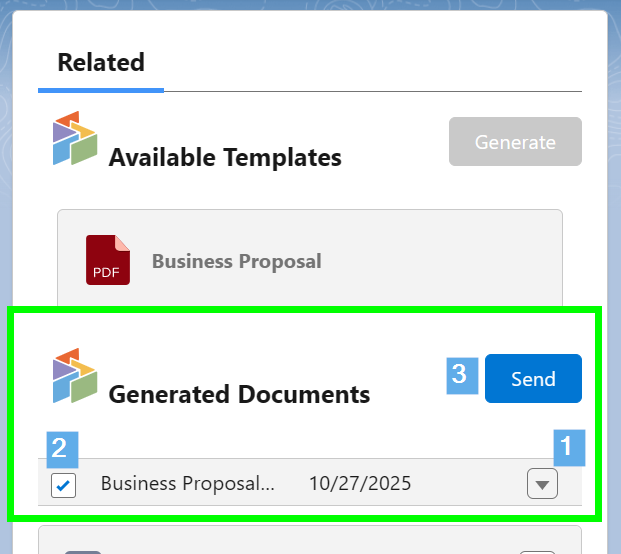Image resolution: width=621 pixels, height=554 pixels.
Task: Click the partially visible icon at bottom-left
Action: tap(80, 550)
